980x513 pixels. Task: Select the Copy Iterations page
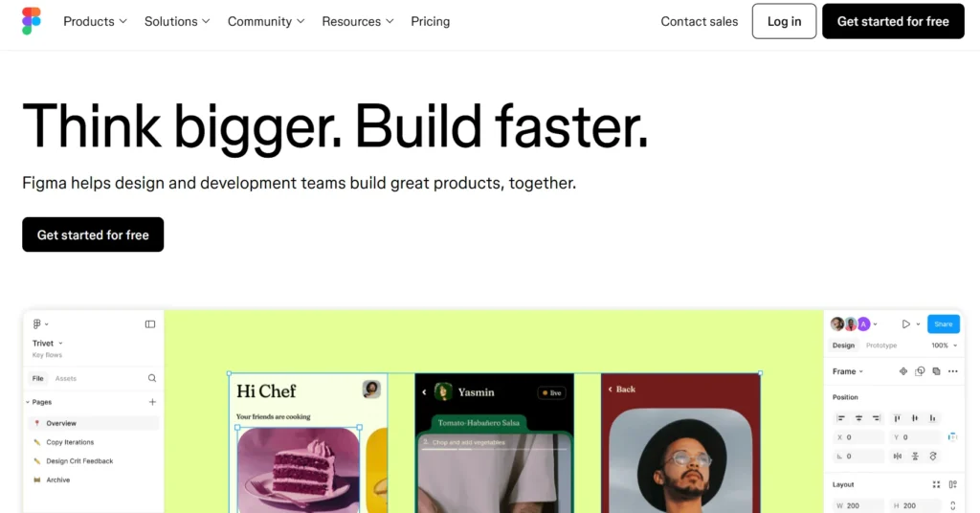[x=70, y=442]
